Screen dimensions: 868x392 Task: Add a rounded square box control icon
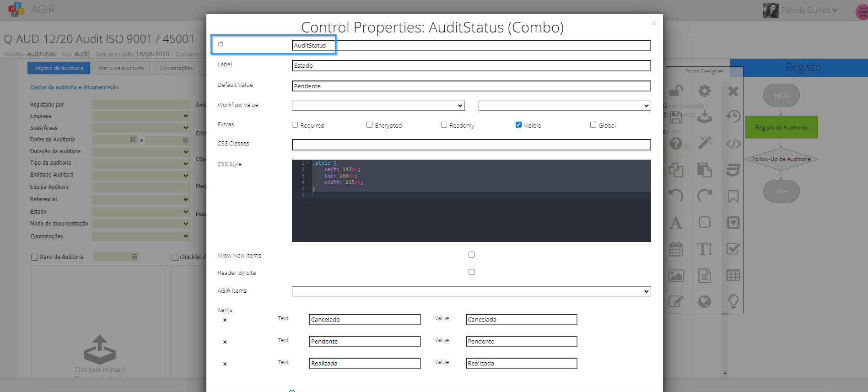pyautogui.click(x=705, y=222)
